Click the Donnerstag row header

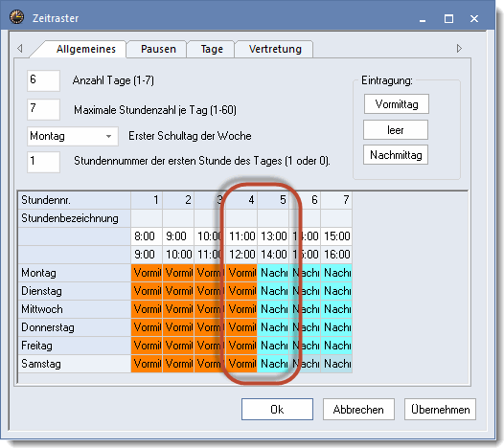click(75, 327)
